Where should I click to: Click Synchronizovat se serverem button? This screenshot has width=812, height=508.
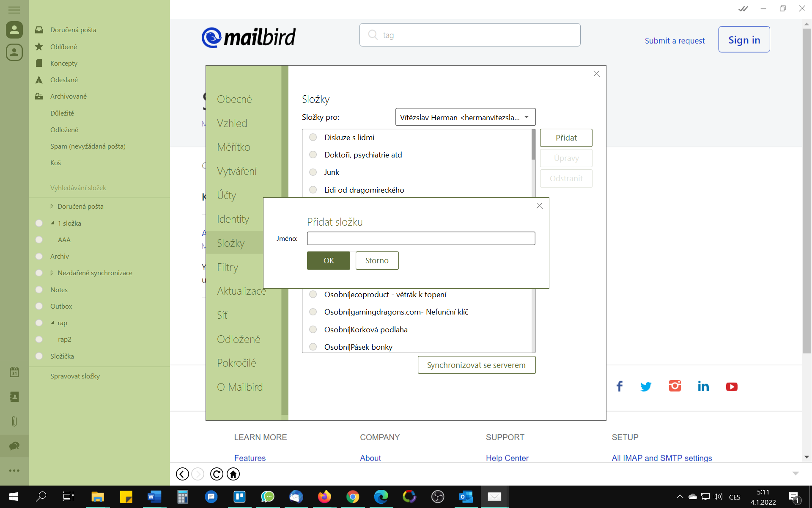[x=476, y=365]
